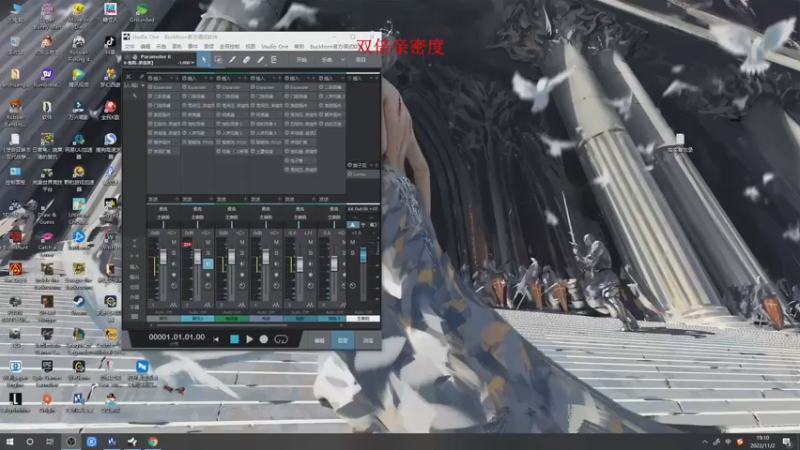Switch to the 编辑 tab at bottom right

[319, 340]
